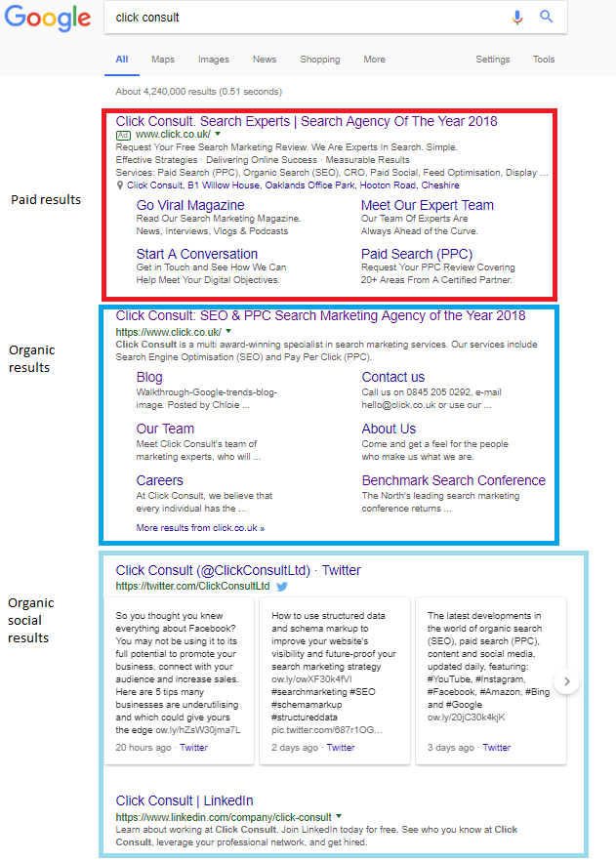Click the pic.twitter.com/687r1OG text
This screenshot has width=616, height=861.
[x=327, y=730]
